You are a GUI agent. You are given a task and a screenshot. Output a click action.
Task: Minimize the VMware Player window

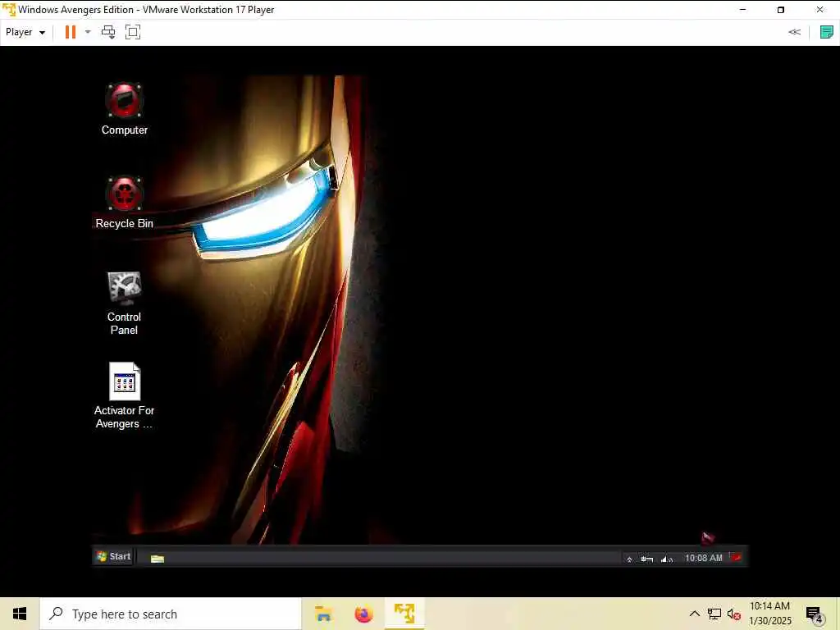pyautogui.click(x=742, y=10)
